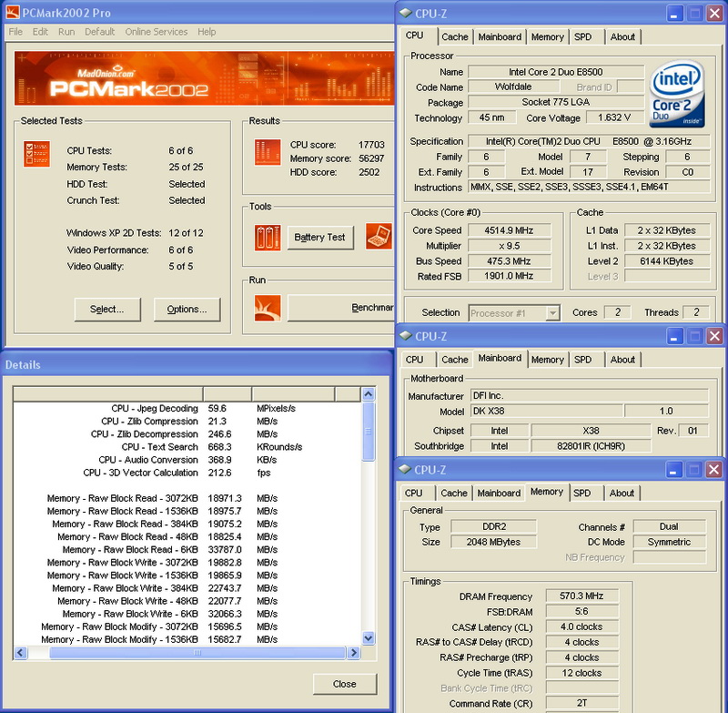This screenshot has height=713, width=728.
Task: Switch to About tab in top CPU-Z window
Action: coord(622,36)
